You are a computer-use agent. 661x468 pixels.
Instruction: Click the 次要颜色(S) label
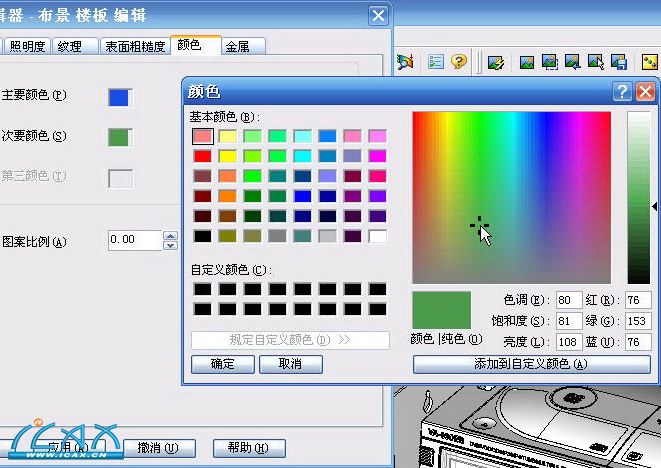(34, 136)
